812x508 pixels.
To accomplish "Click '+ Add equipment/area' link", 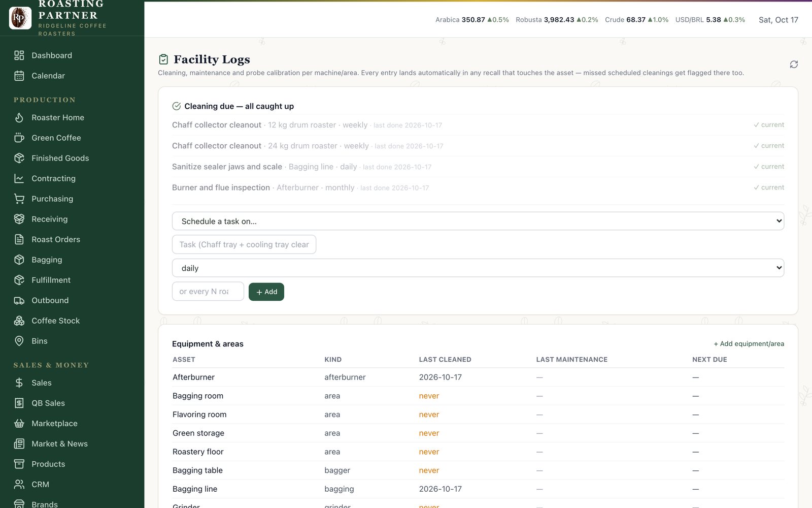I will [x=749, y=344].
